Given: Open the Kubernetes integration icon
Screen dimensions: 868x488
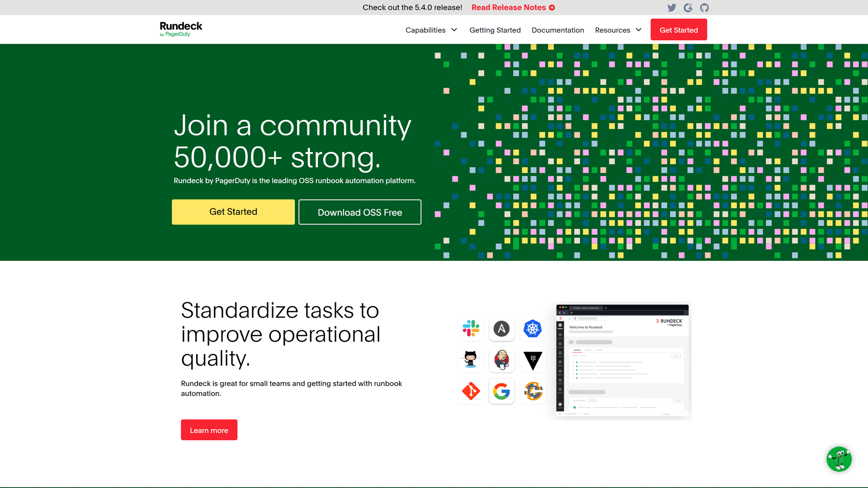Looking at the screenshot, I should pos(533,328).
